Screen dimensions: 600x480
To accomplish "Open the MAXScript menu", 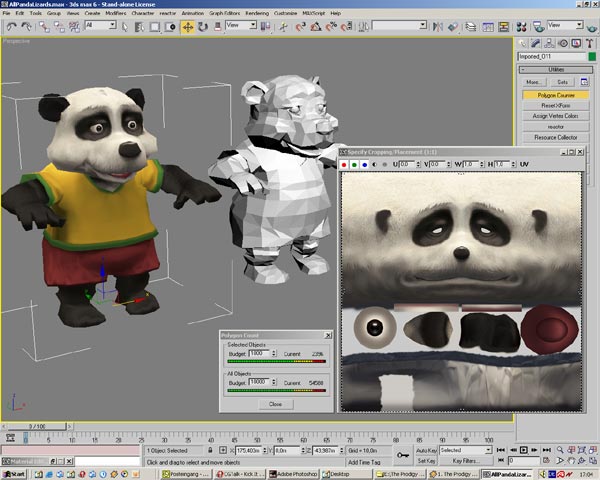I will pyautogui.click(x=313, y=13).
